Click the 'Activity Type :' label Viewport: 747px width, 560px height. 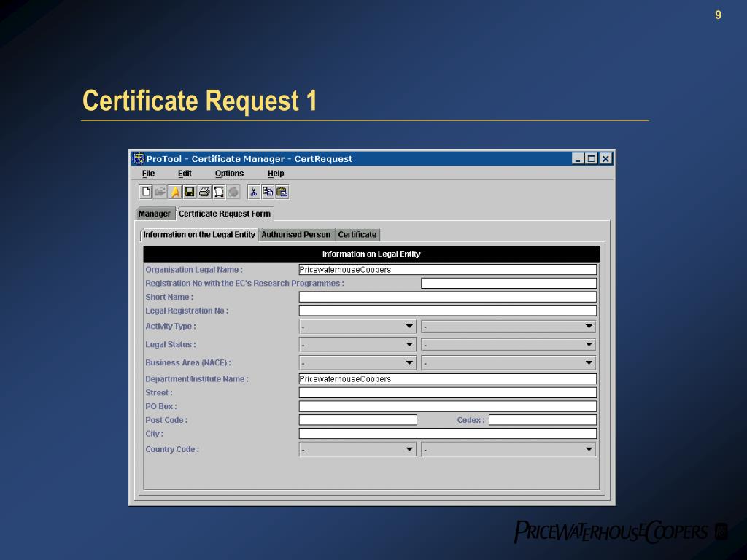(x=171, y=326)
